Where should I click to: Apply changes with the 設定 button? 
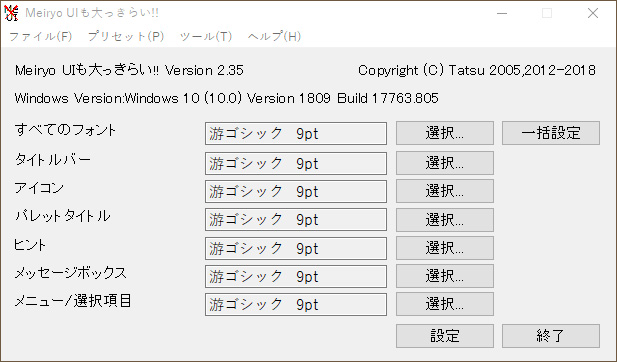point(445,336)
